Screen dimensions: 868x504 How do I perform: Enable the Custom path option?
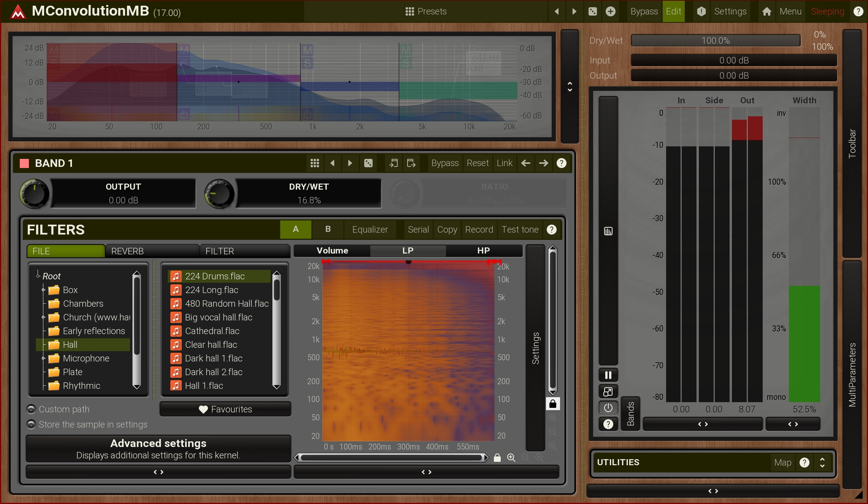click(32, 409)
